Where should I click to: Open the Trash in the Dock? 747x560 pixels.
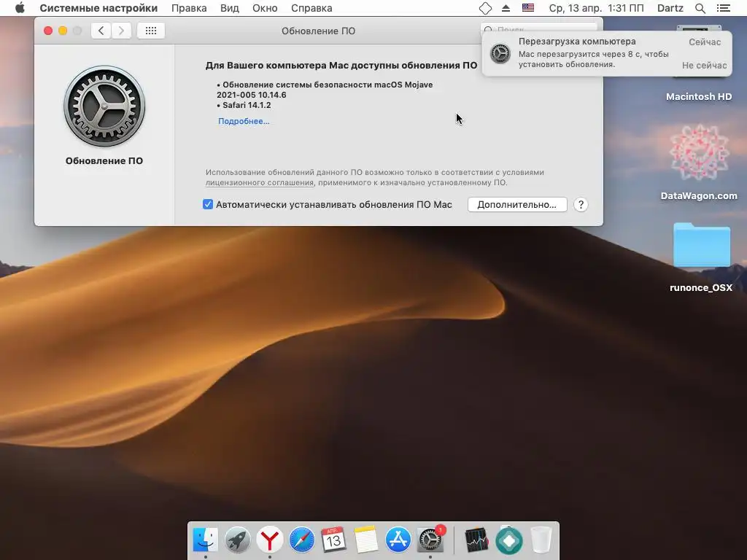click(541, 540)
